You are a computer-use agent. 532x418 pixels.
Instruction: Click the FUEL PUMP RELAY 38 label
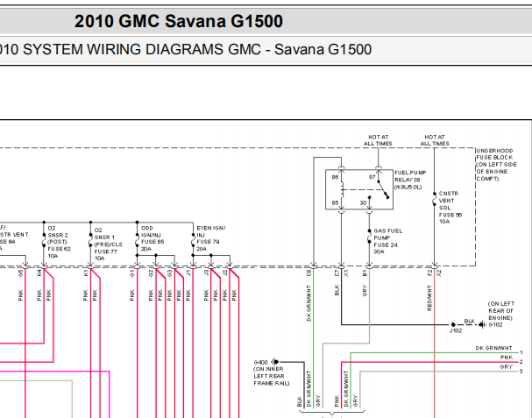pyautogui.click(x=410, y=180)
